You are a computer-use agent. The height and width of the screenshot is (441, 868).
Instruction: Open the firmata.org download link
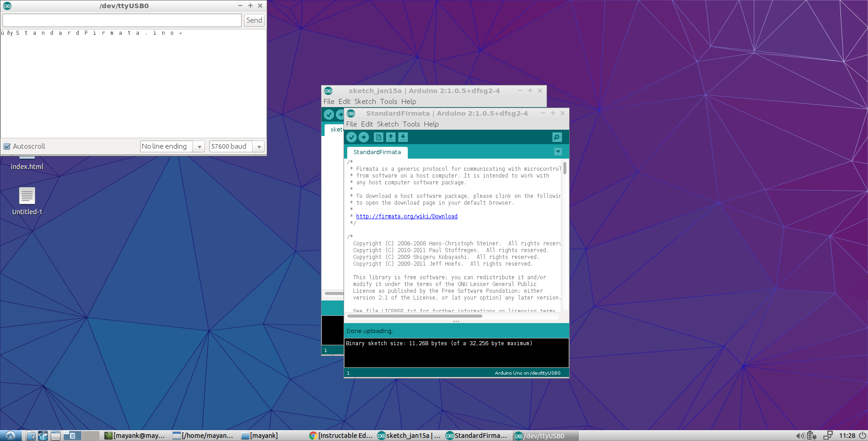(406, 216)
